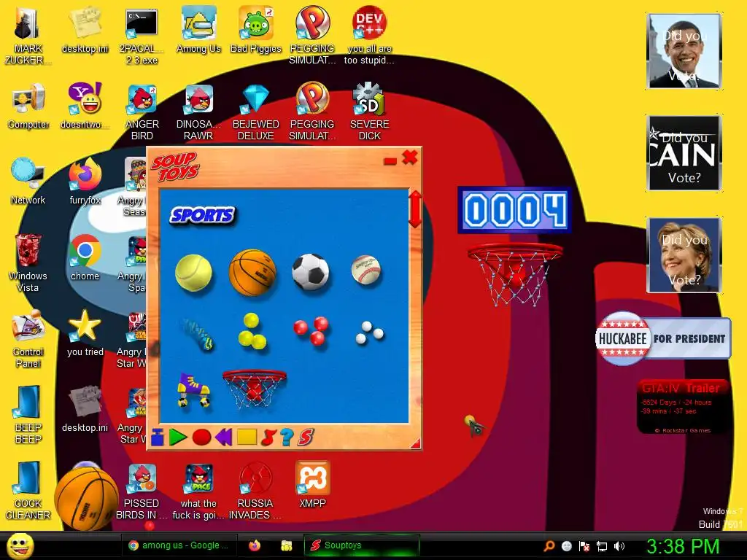This screenshot has height=560, width=747.
Task: Open the Control Panel desktop icon
Action: point(28,338)
